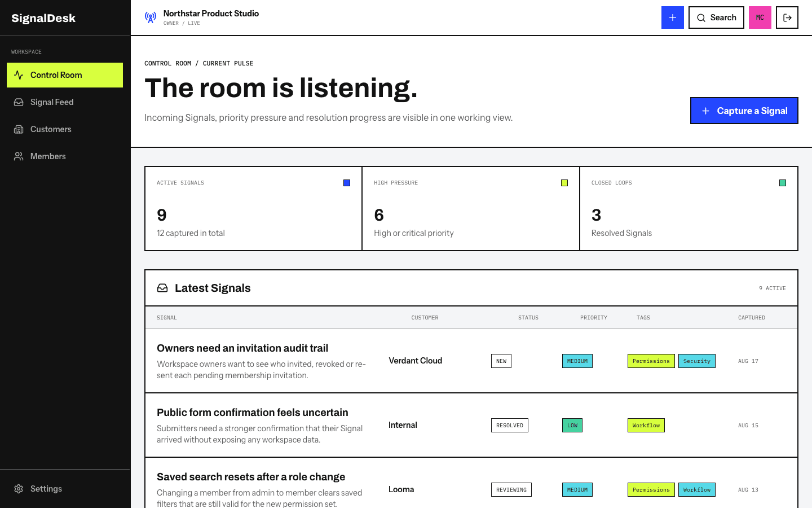Click the blue plus quick-add button
Screen dimensions: 812x508
coord(673,17)
